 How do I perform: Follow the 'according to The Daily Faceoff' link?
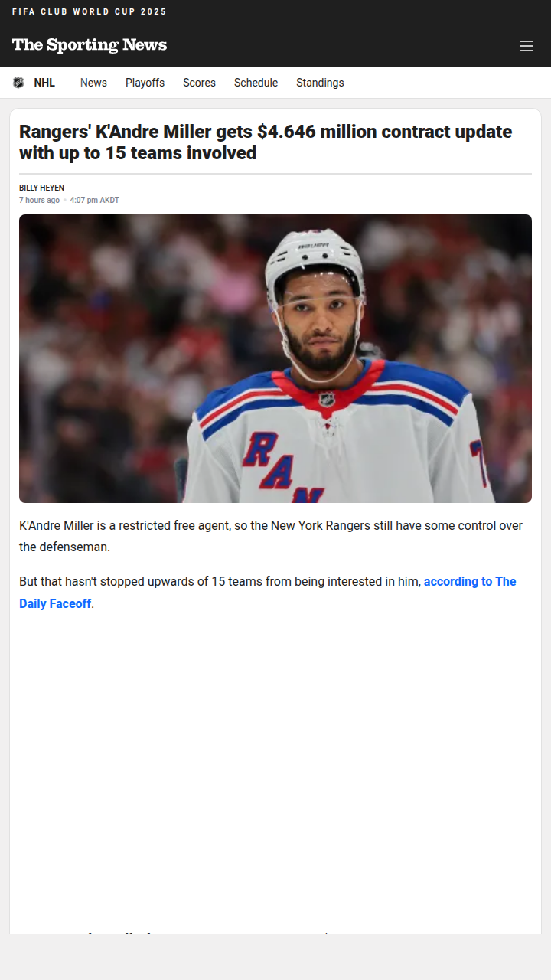point(268,593)
